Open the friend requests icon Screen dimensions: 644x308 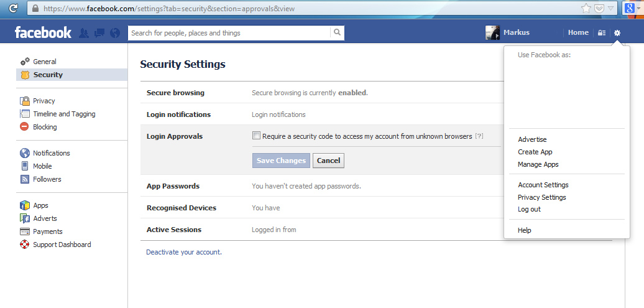(84, 33)
